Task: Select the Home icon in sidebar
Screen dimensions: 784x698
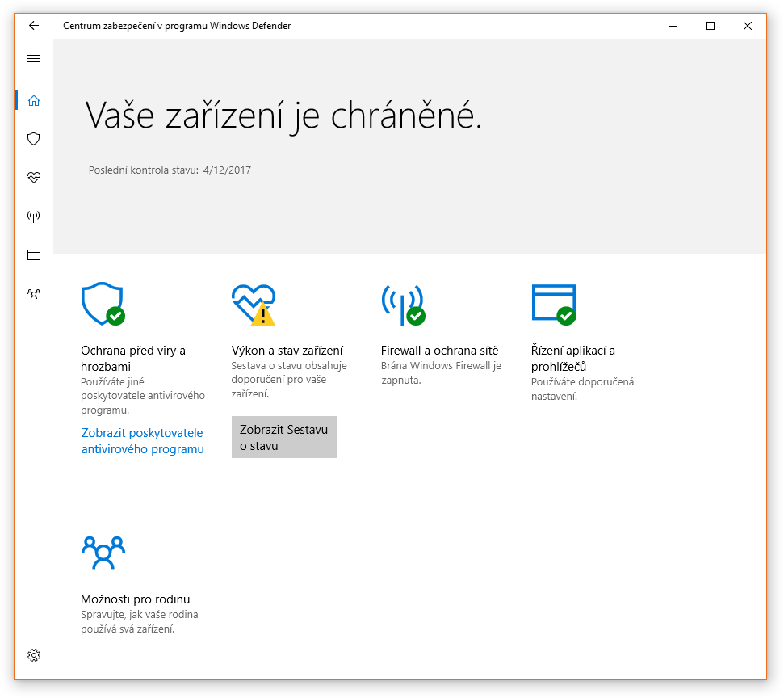Action: (34, 100)
